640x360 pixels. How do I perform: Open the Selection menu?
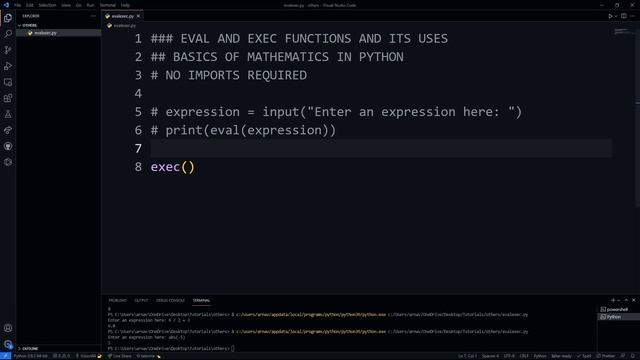point(47,5)
